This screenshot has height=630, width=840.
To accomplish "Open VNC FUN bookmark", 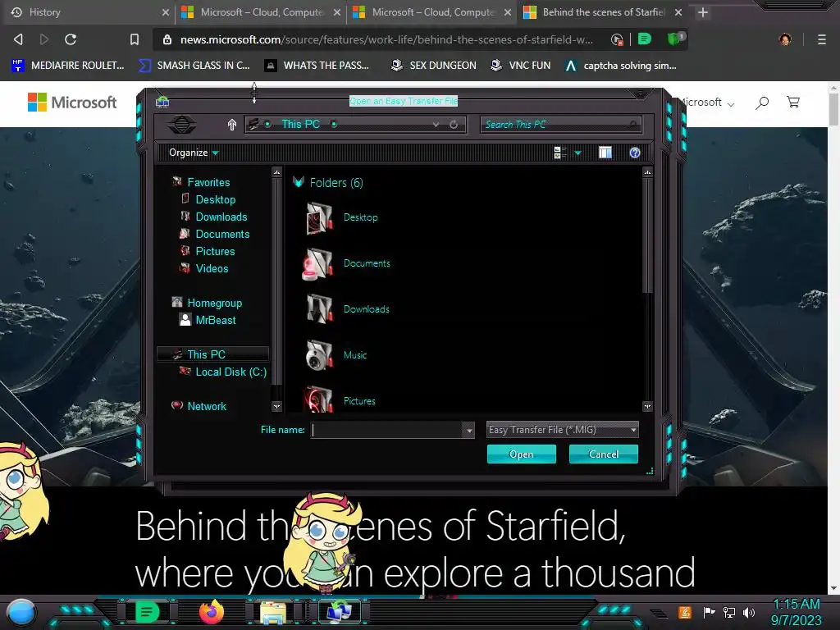I will click(520, 66).
